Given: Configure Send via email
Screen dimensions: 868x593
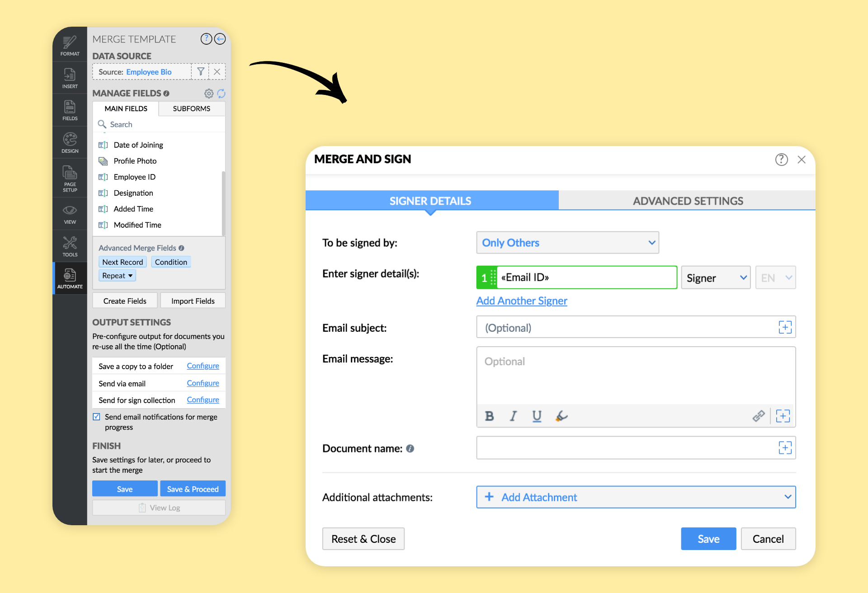Looking at the screenshot, I should 203,383.
